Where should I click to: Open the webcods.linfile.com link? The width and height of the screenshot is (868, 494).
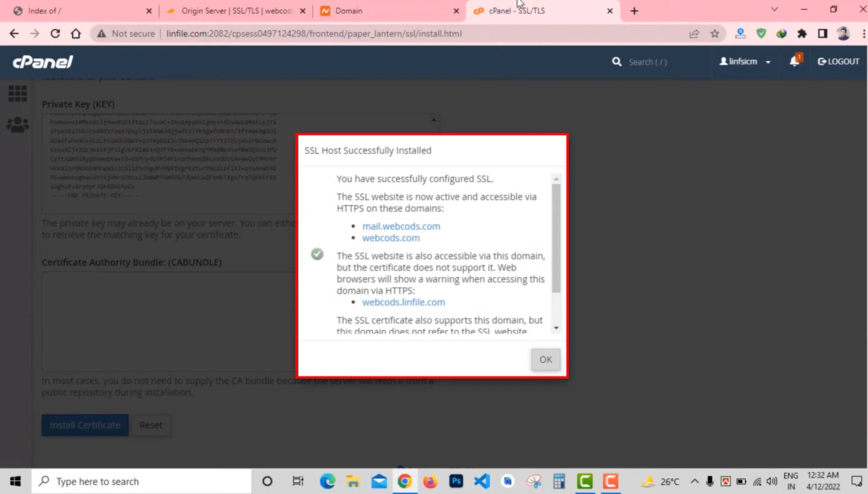[403, 302]
